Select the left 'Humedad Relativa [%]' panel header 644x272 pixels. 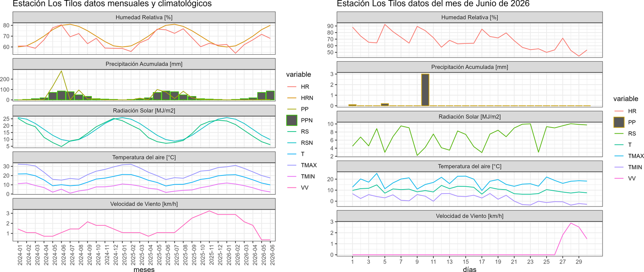click(x=144, y=17)
